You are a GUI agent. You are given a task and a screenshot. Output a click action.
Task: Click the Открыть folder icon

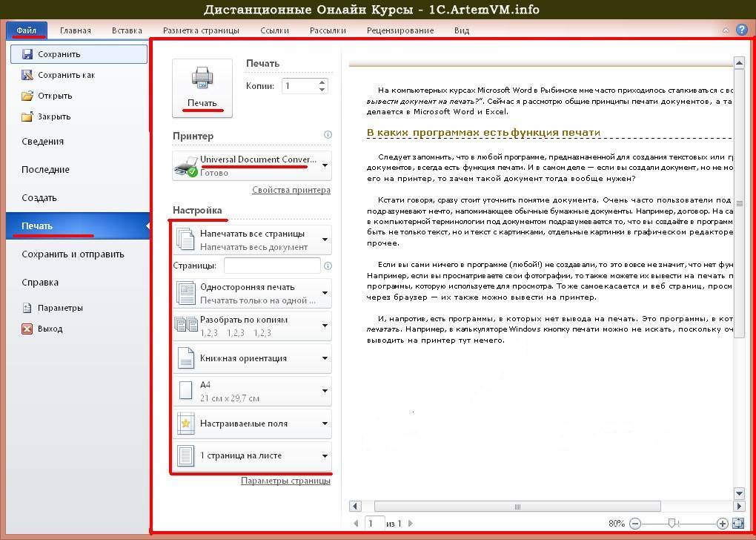(x=27, y=96)
